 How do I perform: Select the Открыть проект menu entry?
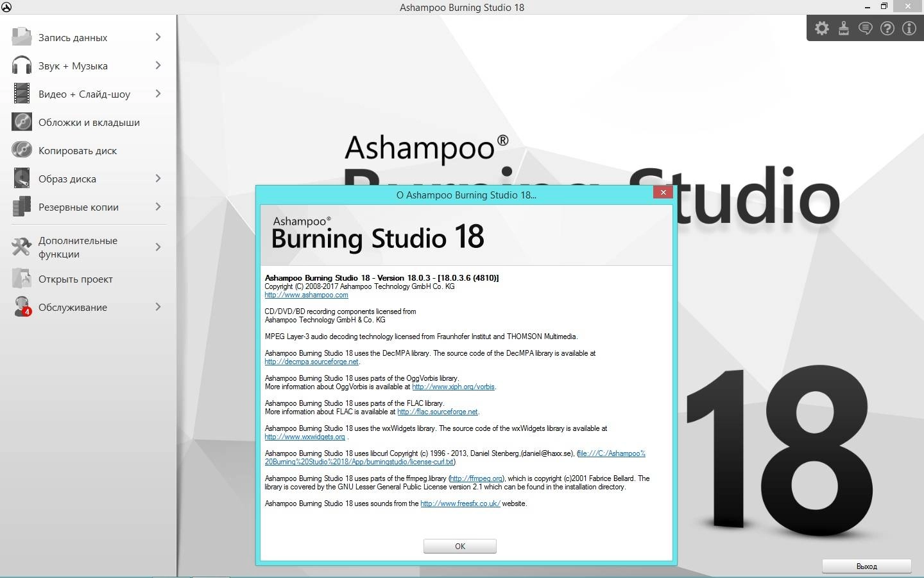coord(88,279)
